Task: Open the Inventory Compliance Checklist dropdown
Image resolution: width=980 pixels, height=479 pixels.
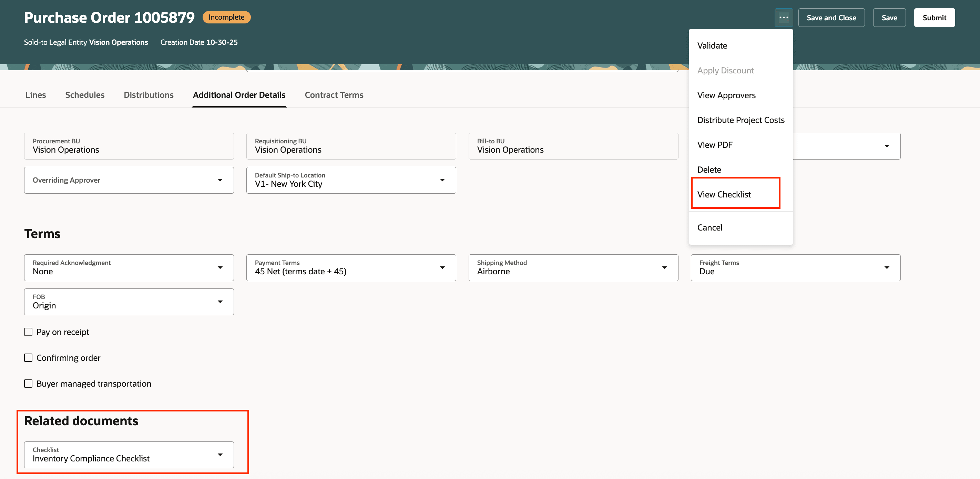Action: click(220, 454)
